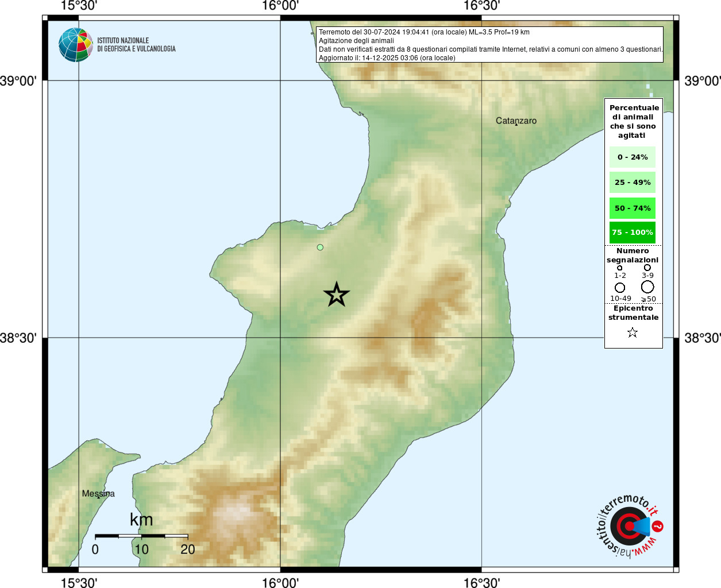The width and height of the screenshot is (721, 588).
Task: Click the bottom 16°30' longitude label
Action: [482, 582]
